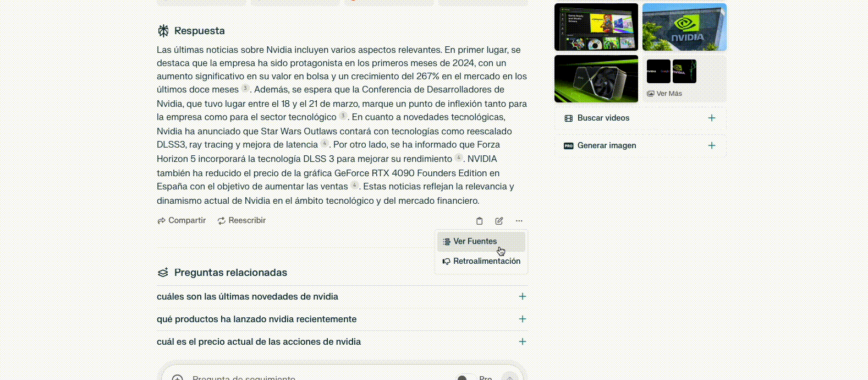Click the "Preguntas relacionadas" heading text
This screenshot has height=380, width=868.
pyautogui.click(x=230, y=273)
